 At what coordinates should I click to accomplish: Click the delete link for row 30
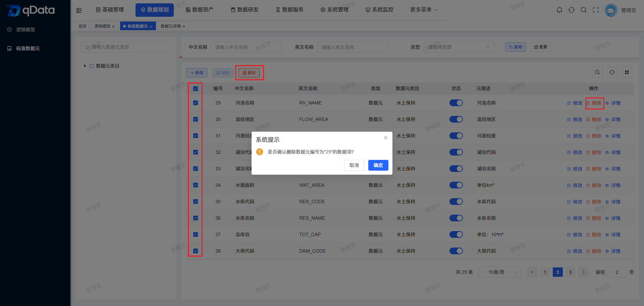(x=594, y=120)
